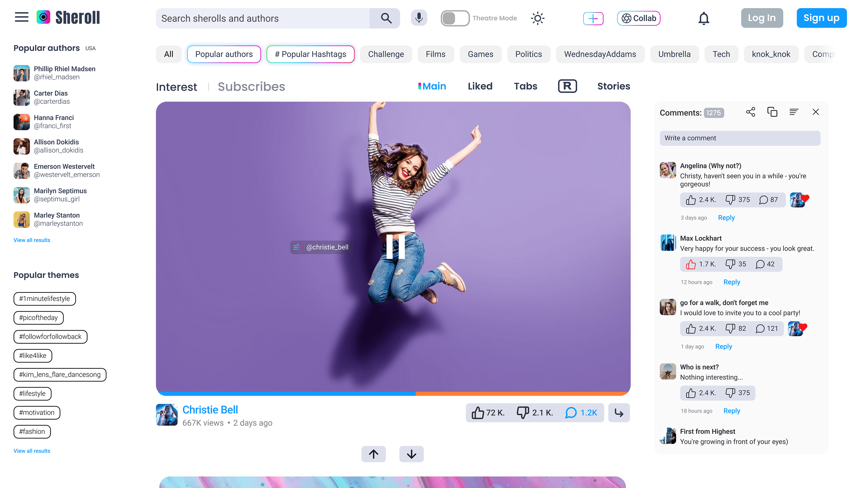The image size is (868, 488).
Task: Toggle light theme sun icon
Action: click(538, 18)
